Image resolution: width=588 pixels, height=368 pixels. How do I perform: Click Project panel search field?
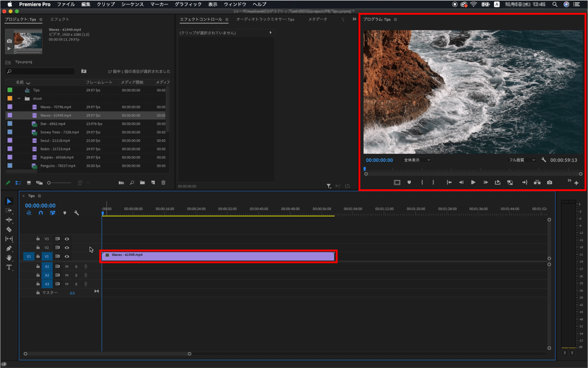coord(40,72)
